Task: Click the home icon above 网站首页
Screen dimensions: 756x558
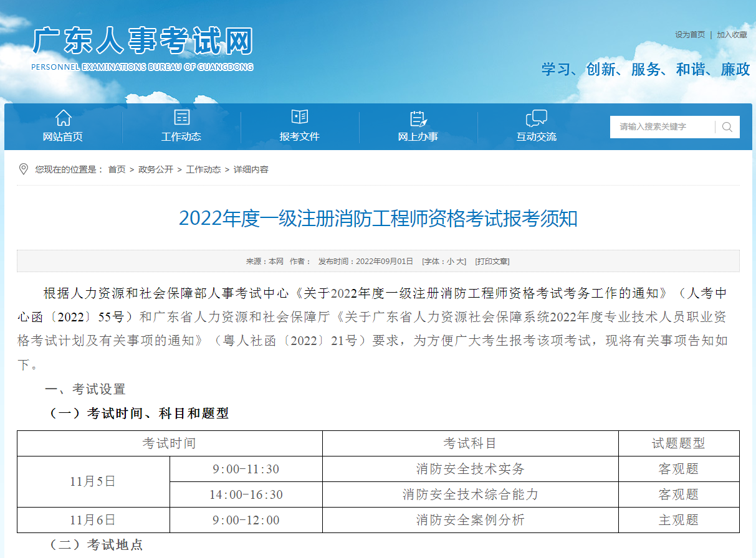Action: (x=63, y=117)
